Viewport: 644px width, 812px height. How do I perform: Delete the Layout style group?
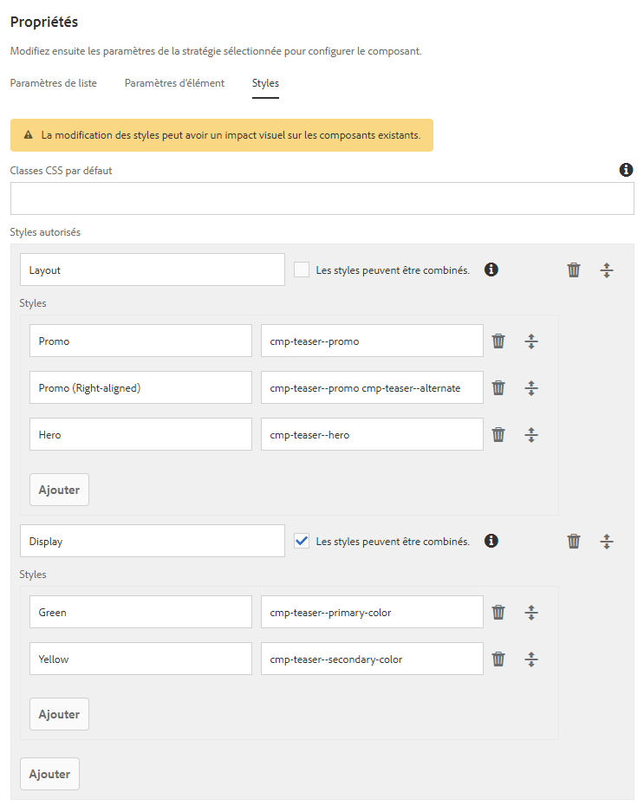pos(574,270)
